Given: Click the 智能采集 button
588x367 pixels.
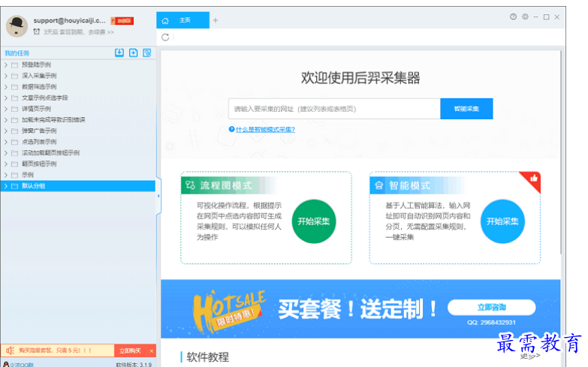Looking at the screenshot, I should [466, 109].
